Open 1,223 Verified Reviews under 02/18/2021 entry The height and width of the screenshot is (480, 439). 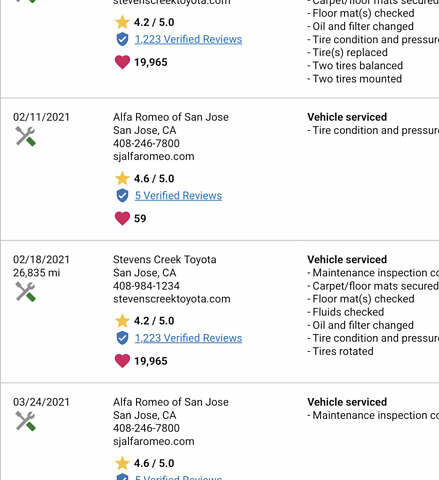(188, 338)
